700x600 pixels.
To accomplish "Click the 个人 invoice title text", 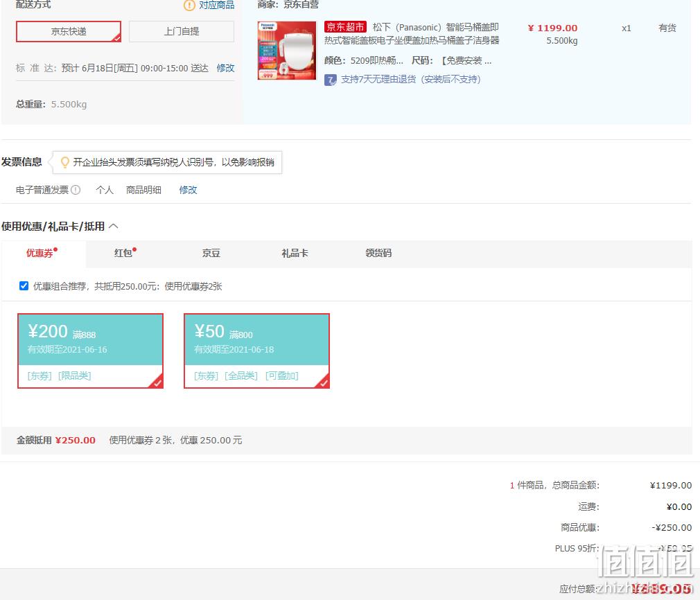I will click(105, 190).
